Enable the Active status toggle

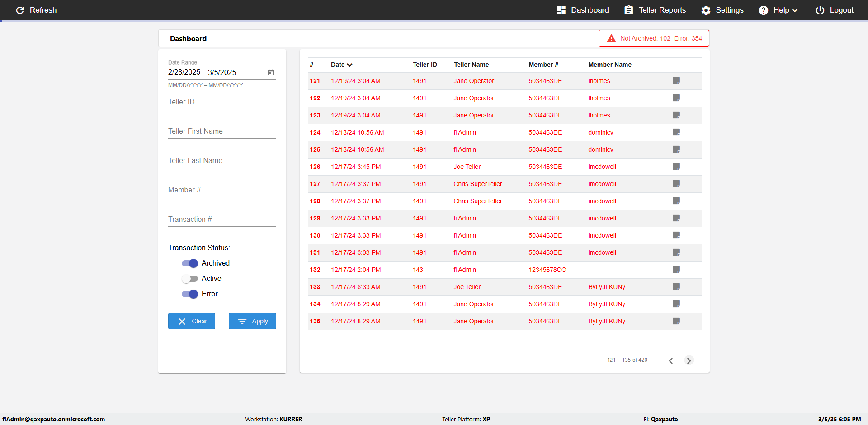(x=190, y=279)
